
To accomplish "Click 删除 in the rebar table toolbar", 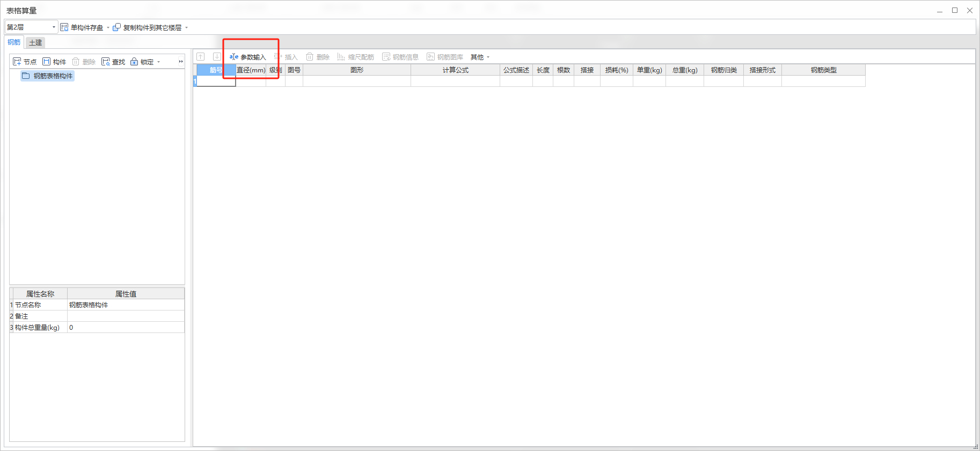I will 318,57.
